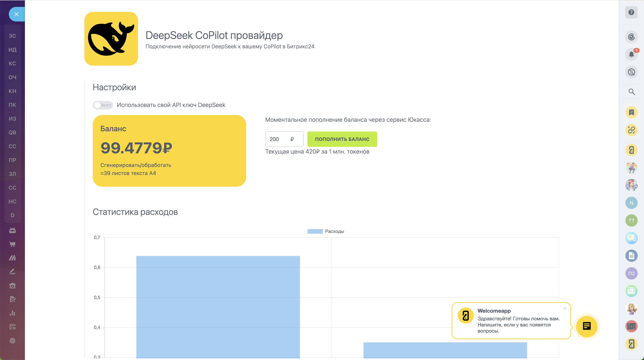644x360 pixels.
Task: Open the shopping cart sidebar icon
Action: 12,244
